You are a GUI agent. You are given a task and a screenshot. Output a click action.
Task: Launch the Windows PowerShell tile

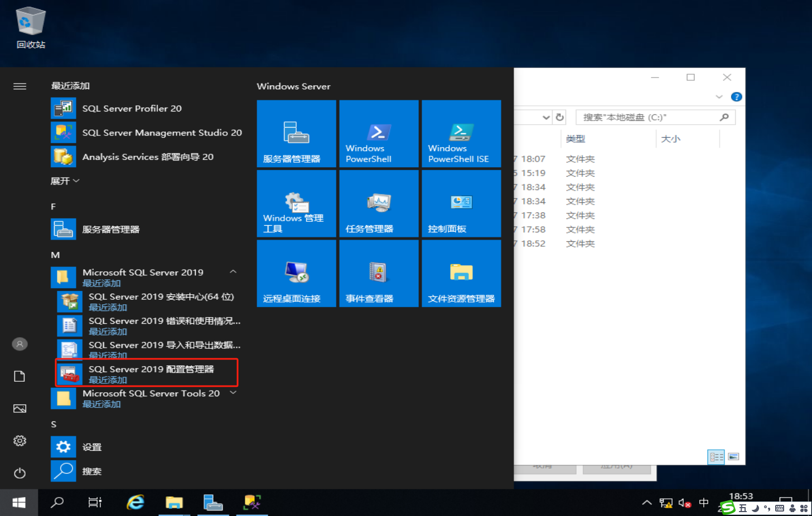[379, 134]
